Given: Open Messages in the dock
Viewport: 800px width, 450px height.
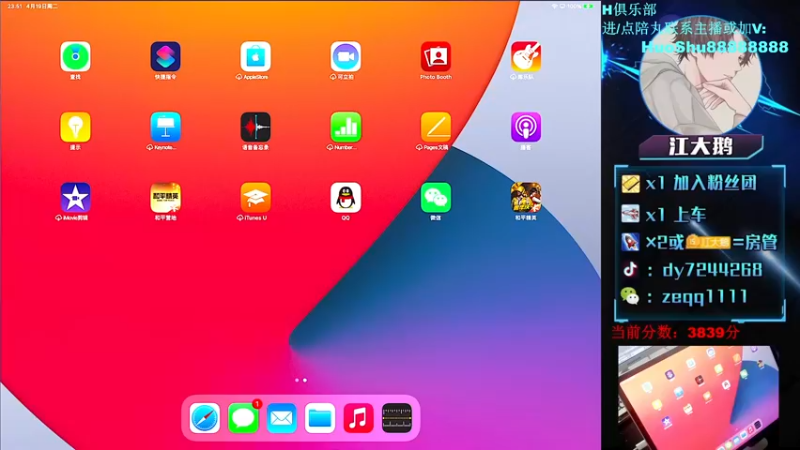Looking at the screenshot, I should [243, 418].
